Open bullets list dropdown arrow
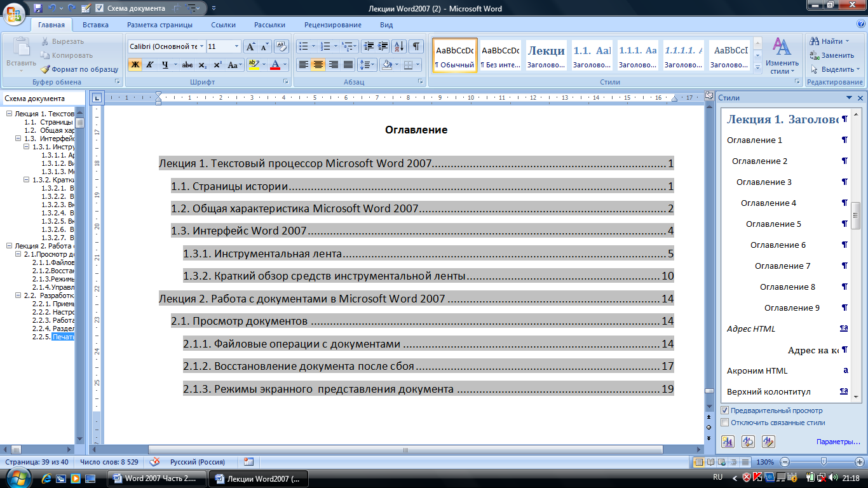The width and height of the screenshot is (868, 488). tap(313, 46)
